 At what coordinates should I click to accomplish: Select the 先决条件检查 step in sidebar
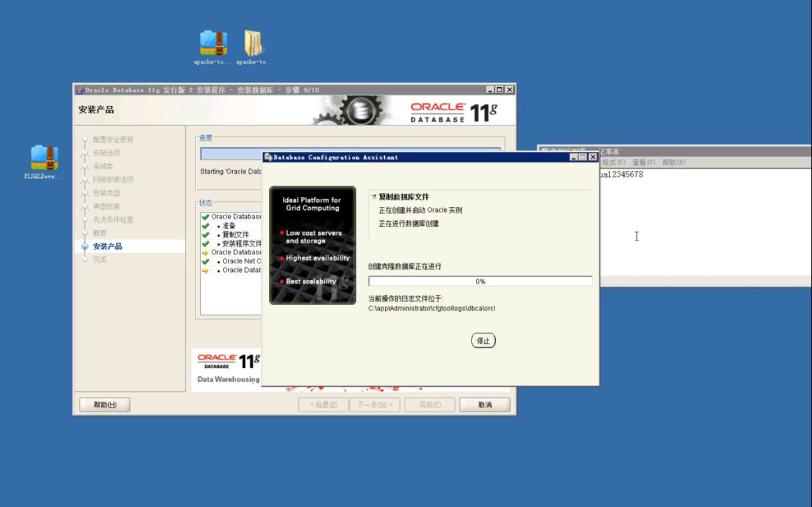[113, 220]
